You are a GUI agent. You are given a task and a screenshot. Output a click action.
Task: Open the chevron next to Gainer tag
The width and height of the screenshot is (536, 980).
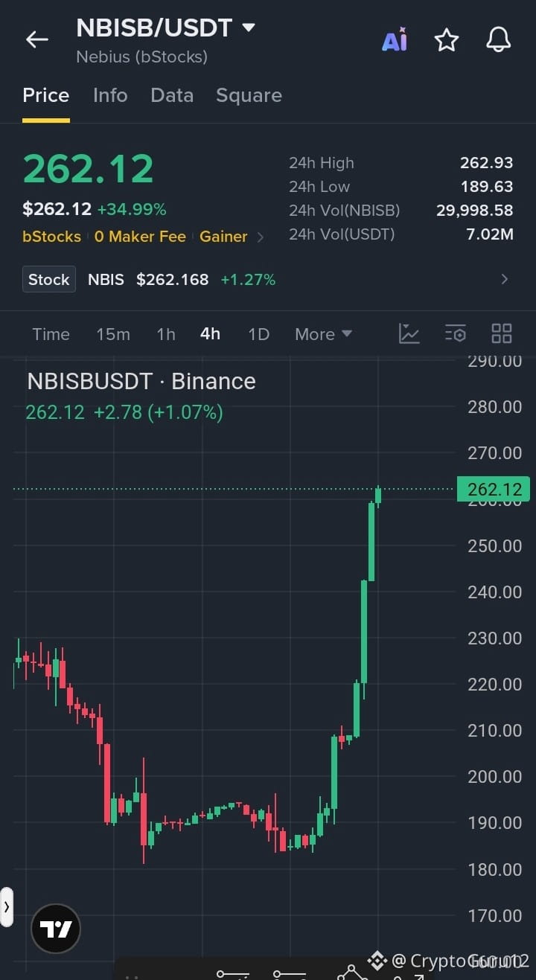(260, 237)
